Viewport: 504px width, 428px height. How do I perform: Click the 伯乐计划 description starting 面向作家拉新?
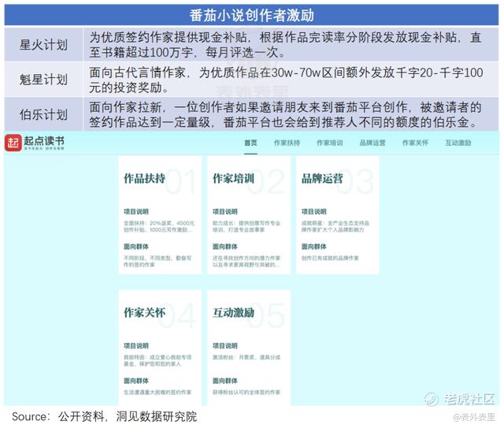coord(285,114)
